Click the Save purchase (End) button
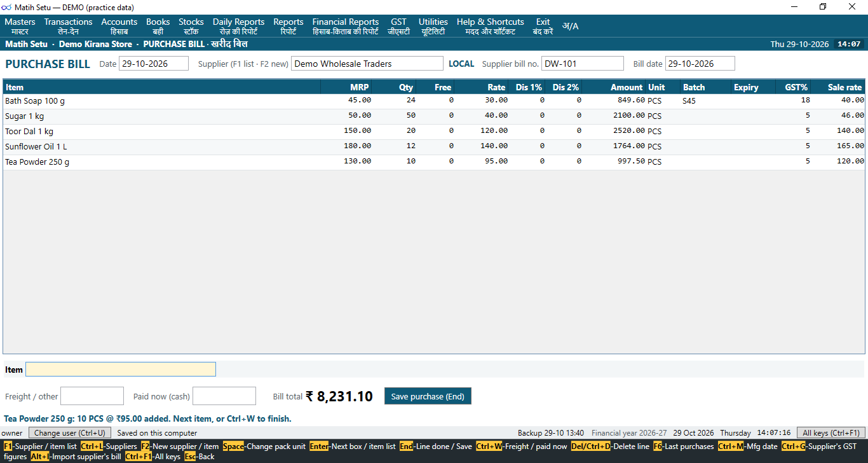This screenshot has width=868, height=463. pos(428,396)
